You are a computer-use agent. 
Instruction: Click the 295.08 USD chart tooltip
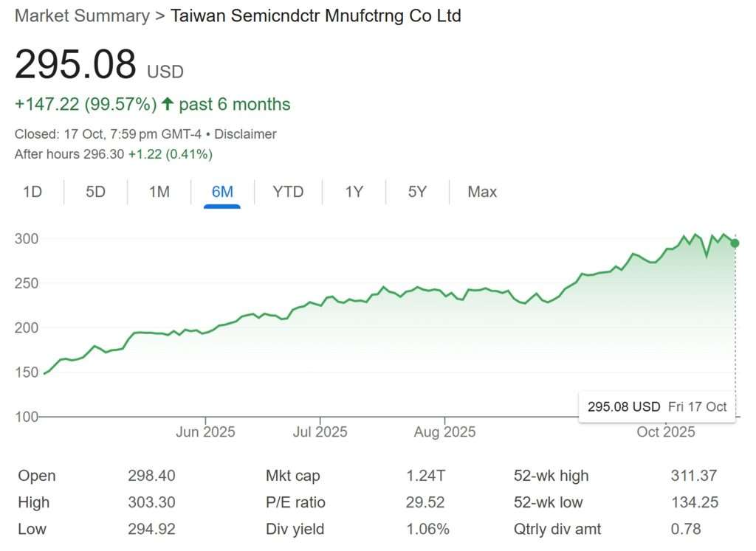click(656, 406)
